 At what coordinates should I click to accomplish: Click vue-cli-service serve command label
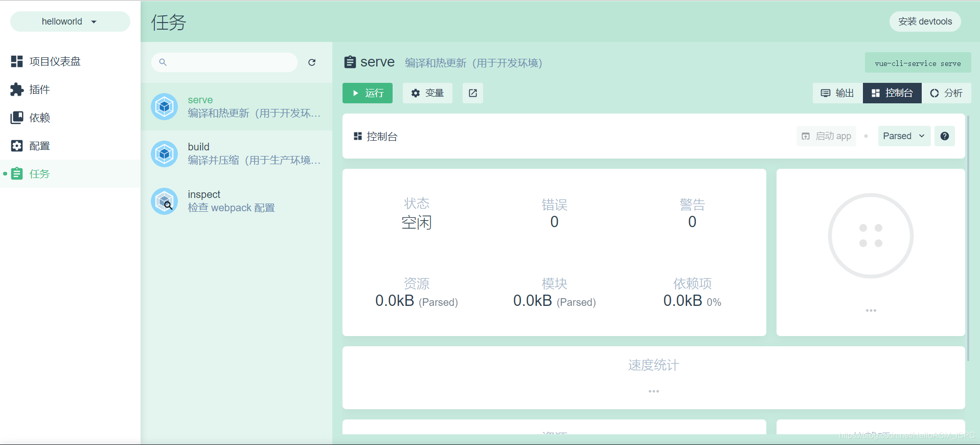click(918, 63)
